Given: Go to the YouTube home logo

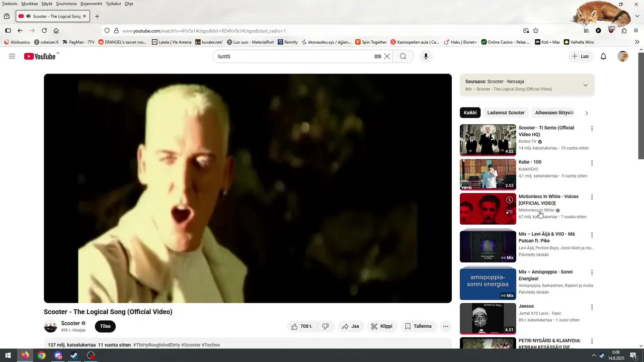Looking at the screenshot, I should pyautogui.click(x=40, y=56).
